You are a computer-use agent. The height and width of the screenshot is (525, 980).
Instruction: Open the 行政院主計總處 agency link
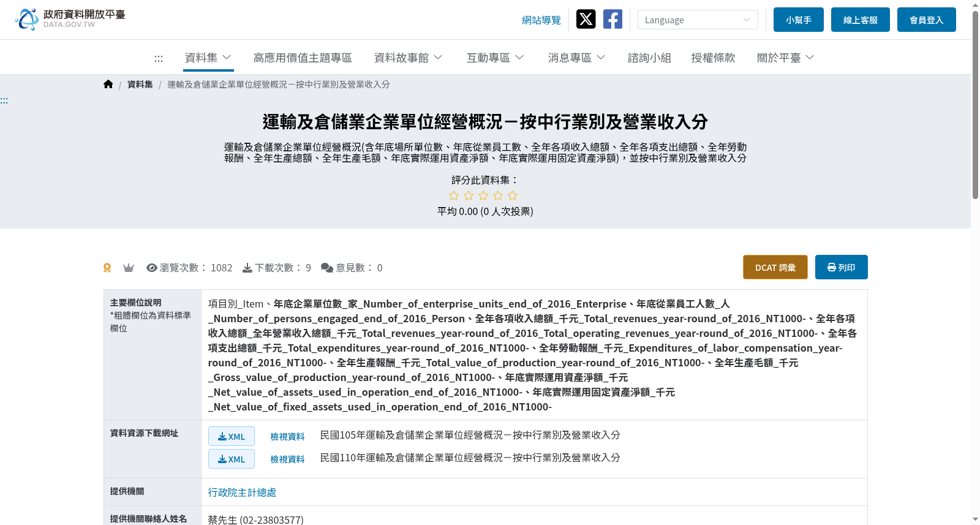(x=242, y=493)
